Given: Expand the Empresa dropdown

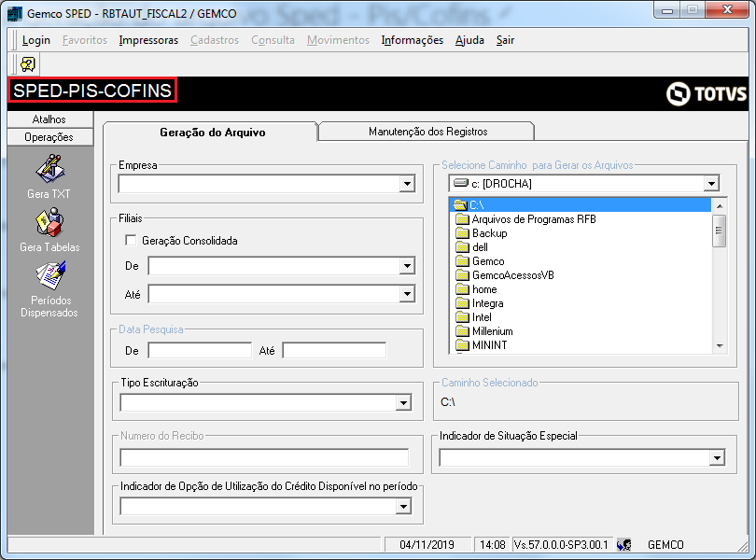Looking at the screenshot, I should coord(408,184).
